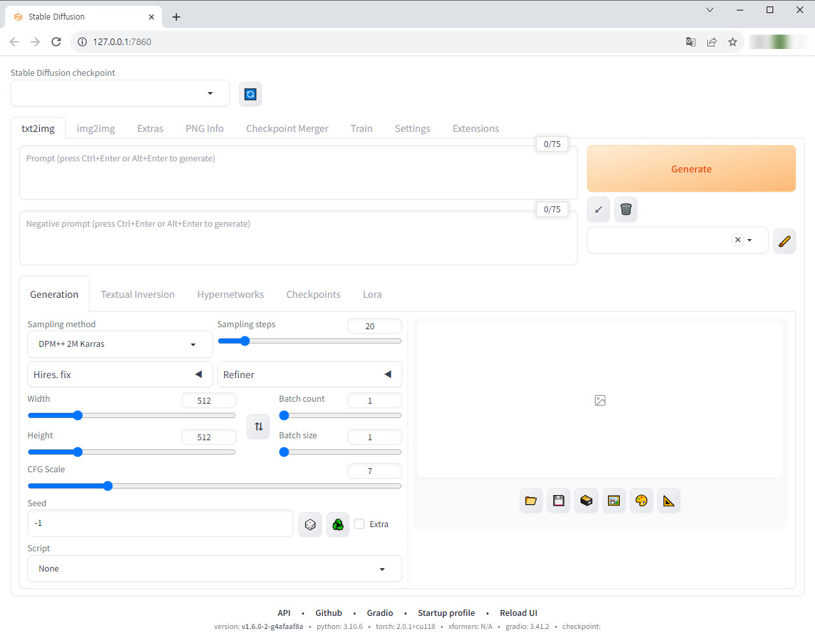Switch to the img2img tab

coord(96,129)
